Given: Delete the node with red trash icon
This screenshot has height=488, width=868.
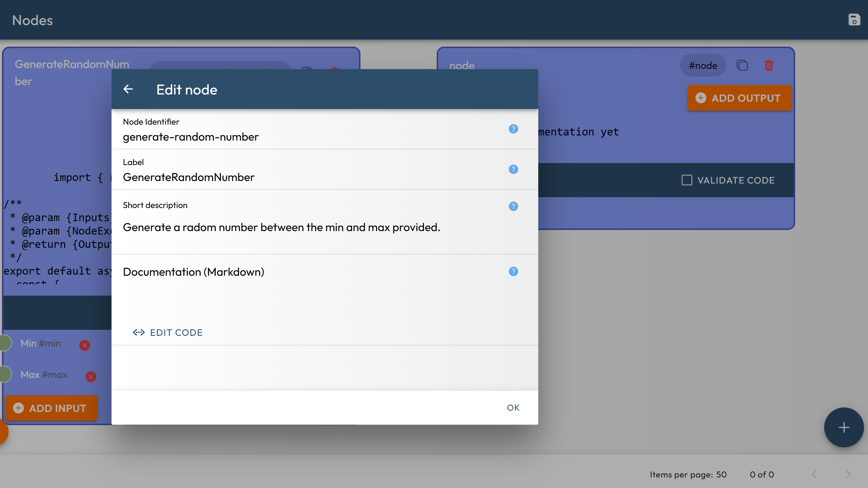Looking at the screenshot, I should pos(769,65).
